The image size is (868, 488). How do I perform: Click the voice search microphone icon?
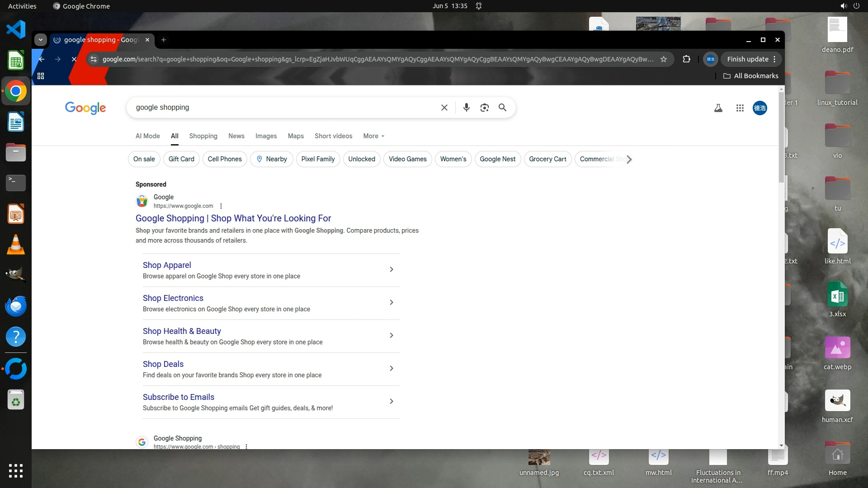[466, 108]
